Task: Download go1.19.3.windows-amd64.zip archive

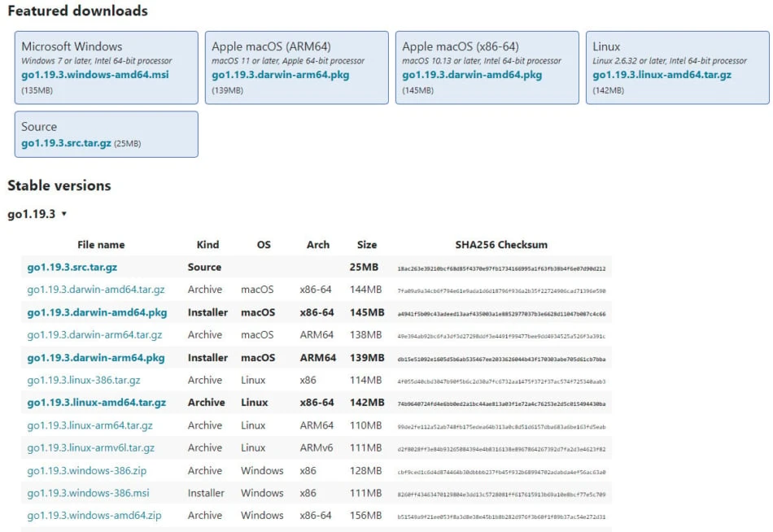Action: pyautogui.click(x=94, y=516)
